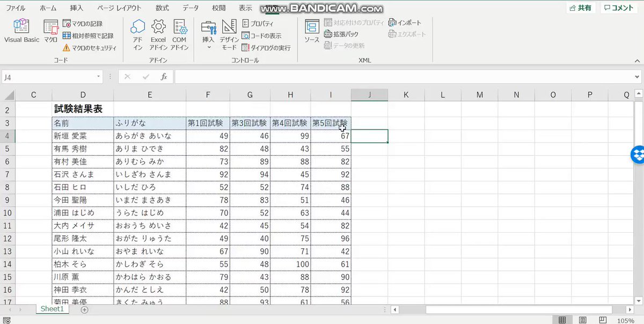Select column header D
The image size is (644, 324).
pos(83,95)
